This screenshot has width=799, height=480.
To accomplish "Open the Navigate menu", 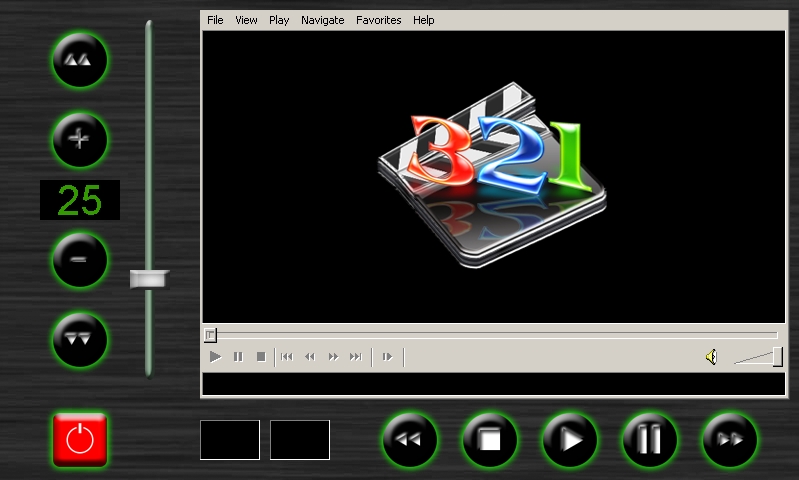I will [x=323, y=20].
